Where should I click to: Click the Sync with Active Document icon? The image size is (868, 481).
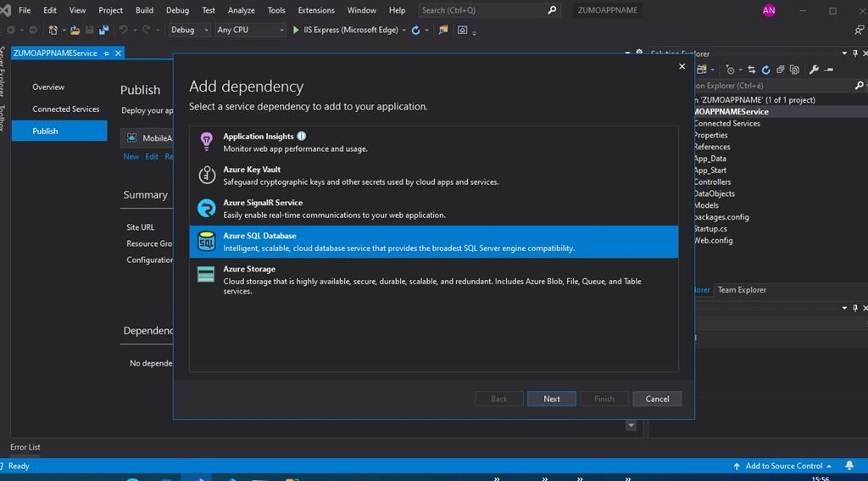pos(751,70)
